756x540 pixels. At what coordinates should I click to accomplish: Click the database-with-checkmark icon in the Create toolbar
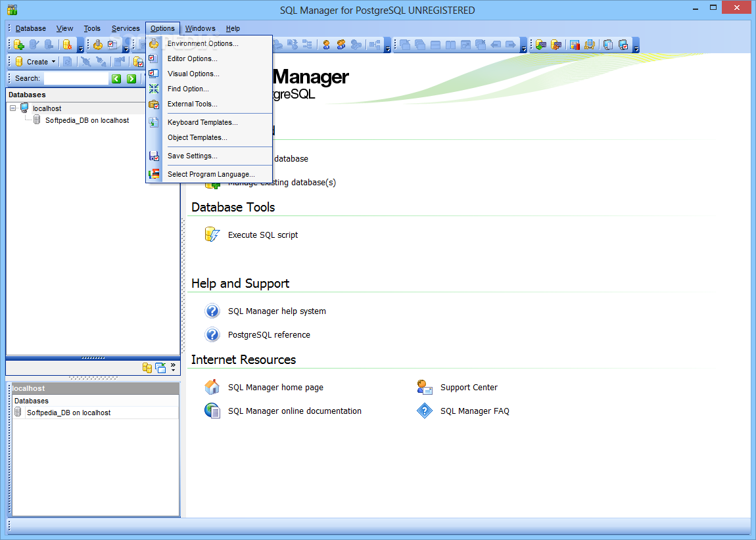[x=138, y=62]
